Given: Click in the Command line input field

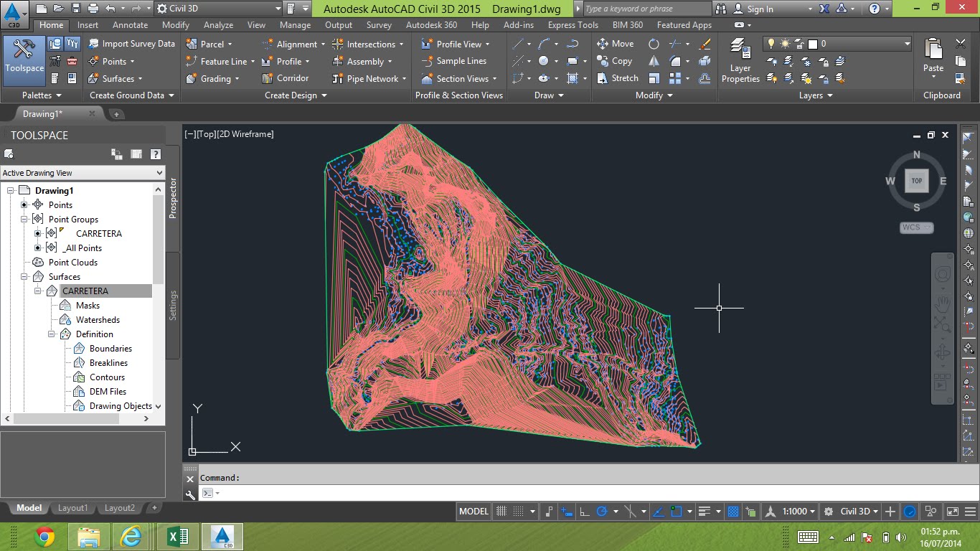Looking at the screenshot, I should (x=502, y=493).
